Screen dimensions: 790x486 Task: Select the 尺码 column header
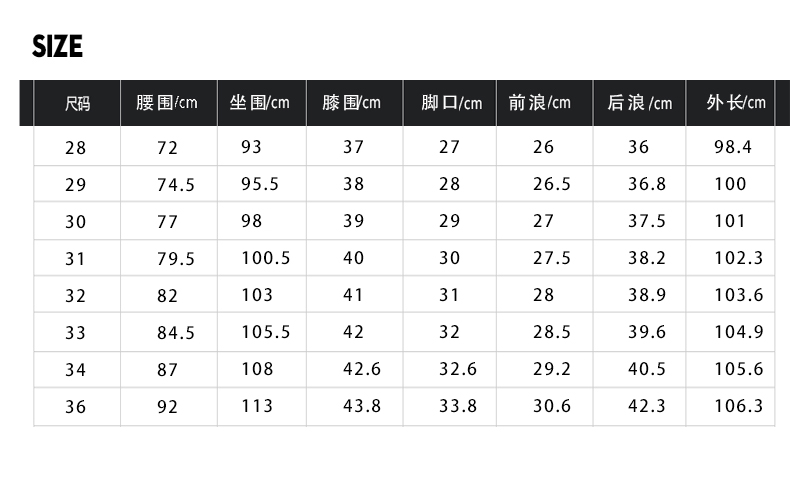77,103
